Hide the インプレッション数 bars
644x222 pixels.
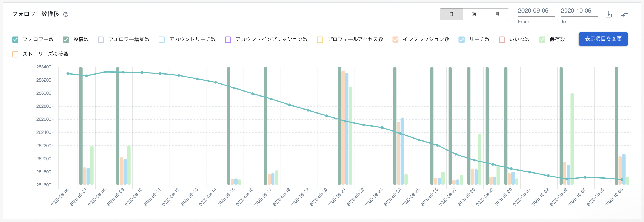[x=395, y=40]
